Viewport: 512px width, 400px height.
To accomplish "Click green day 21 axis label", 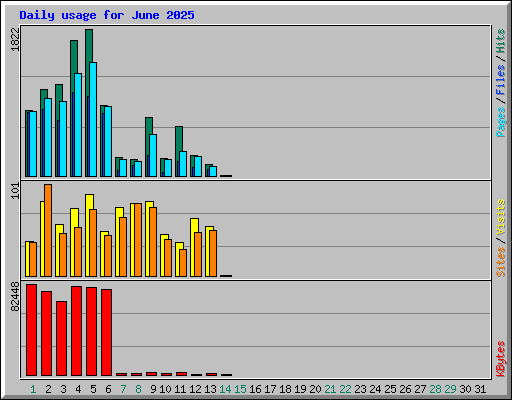I will [x=330, y=389].
